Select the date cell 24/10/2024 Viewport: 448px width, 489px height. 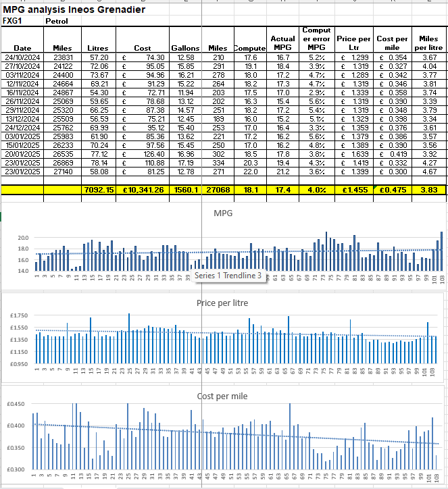pos(22,57)
